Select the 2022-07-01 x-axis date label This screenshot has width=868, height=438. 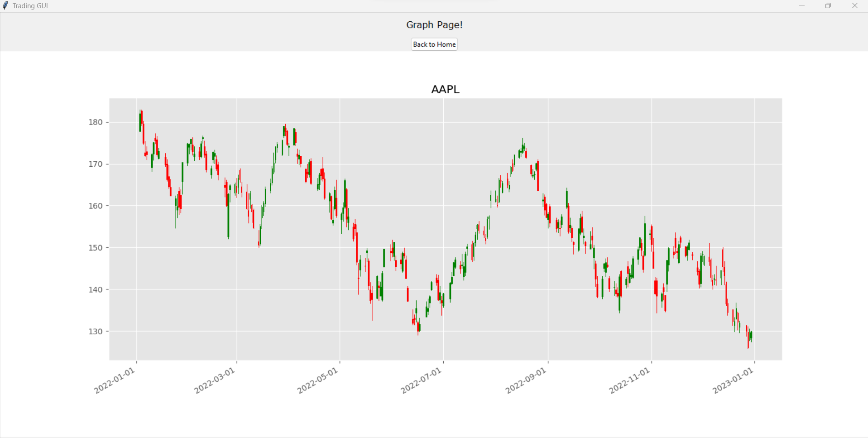click(421, 380)
